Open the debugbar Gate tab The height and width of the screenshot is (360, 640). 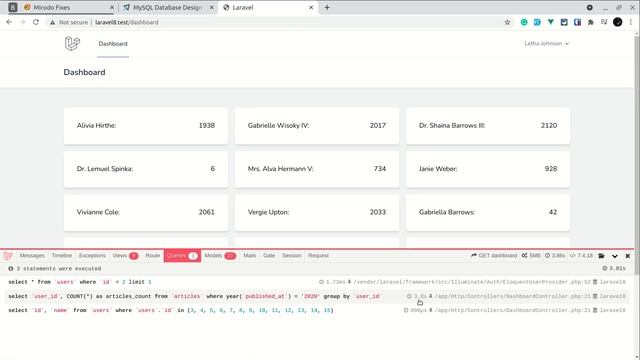click(x=269, y=256)
